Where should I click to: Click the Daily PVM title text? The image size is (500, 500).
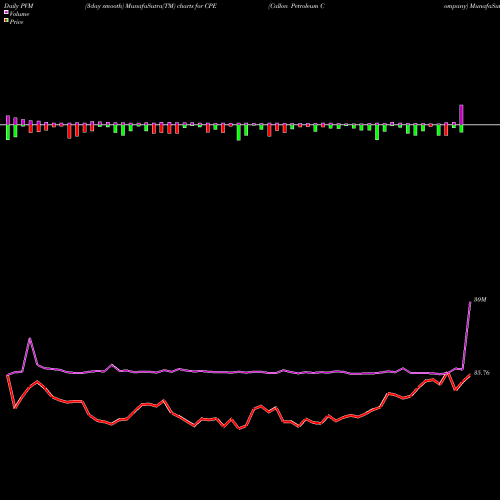[18, 6]
